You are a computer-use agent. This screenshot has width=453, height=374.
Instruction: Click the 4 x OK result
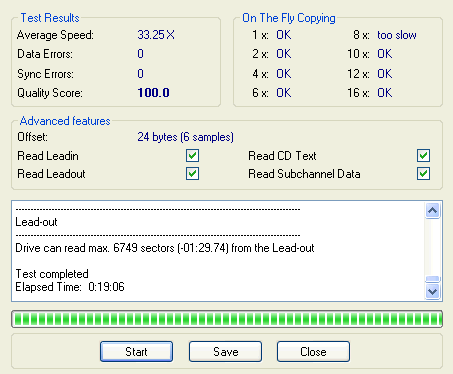(x=284, y=74)
